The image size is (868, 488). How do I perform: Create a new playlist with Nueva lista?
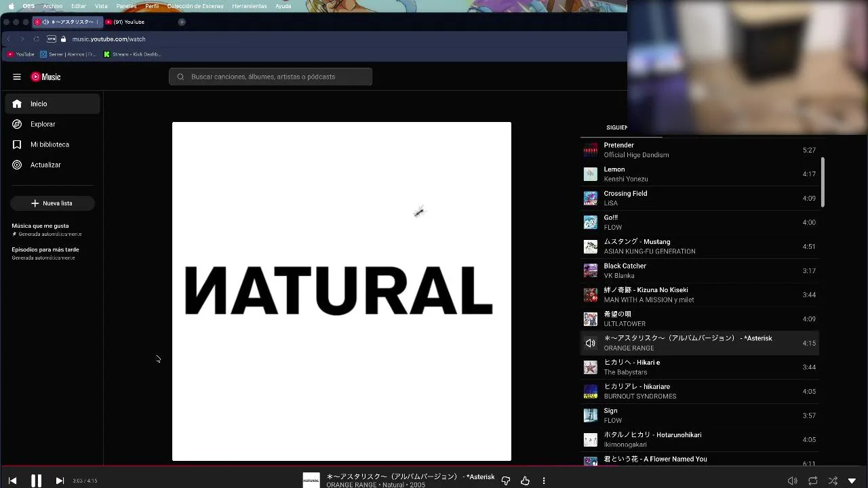click(x=52, y=203)
